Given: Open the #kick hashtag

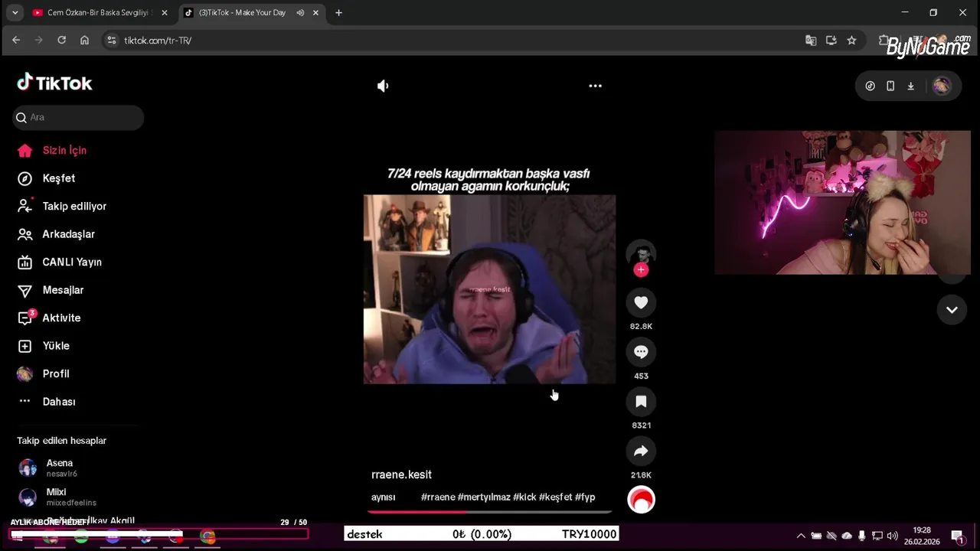Looking at the screenshot, I should pyautogui.click(x=524, y=497).
